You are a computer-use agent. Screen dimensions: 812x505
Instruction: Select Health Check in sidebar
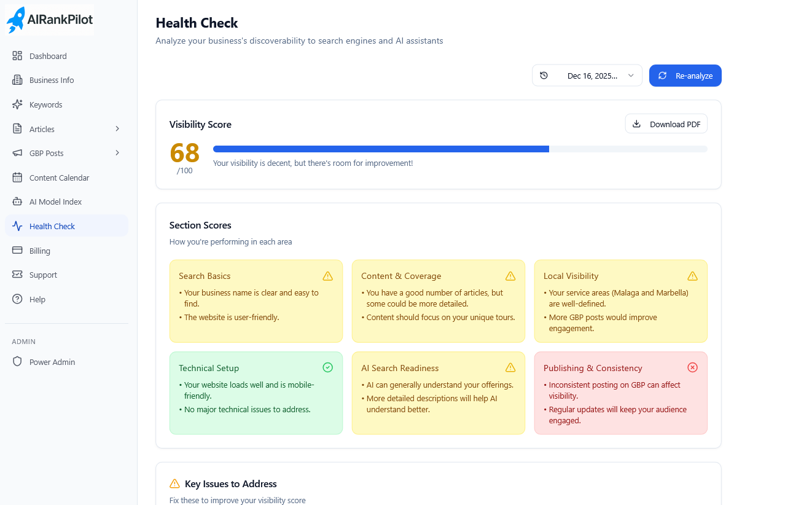pyautogui.click(x=66, y=226)
